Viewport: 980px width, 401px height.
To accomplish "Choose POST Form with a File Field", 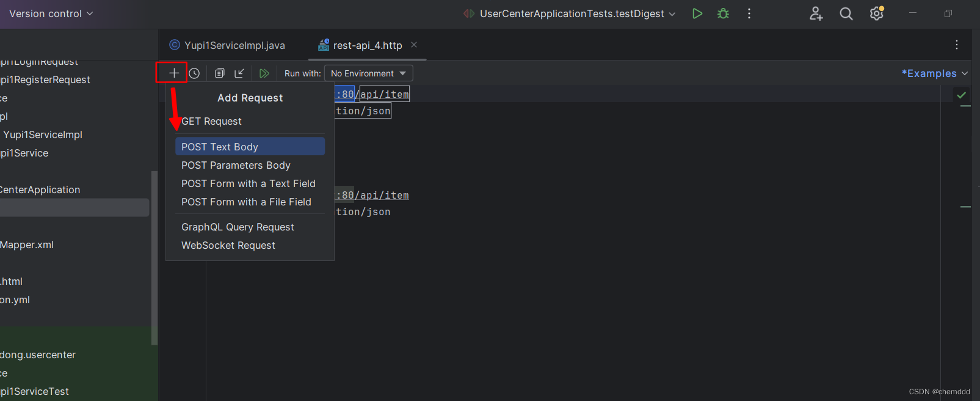I will (250, 202).
